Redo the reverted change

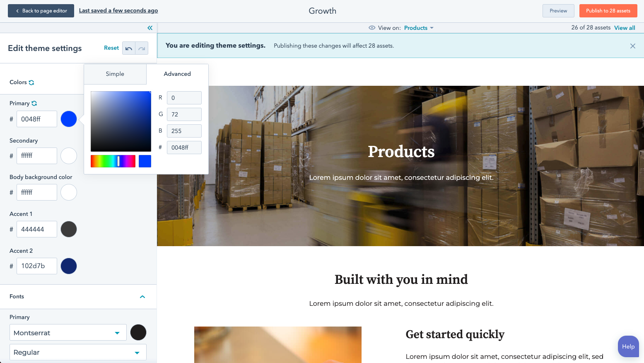click(142, 48)
